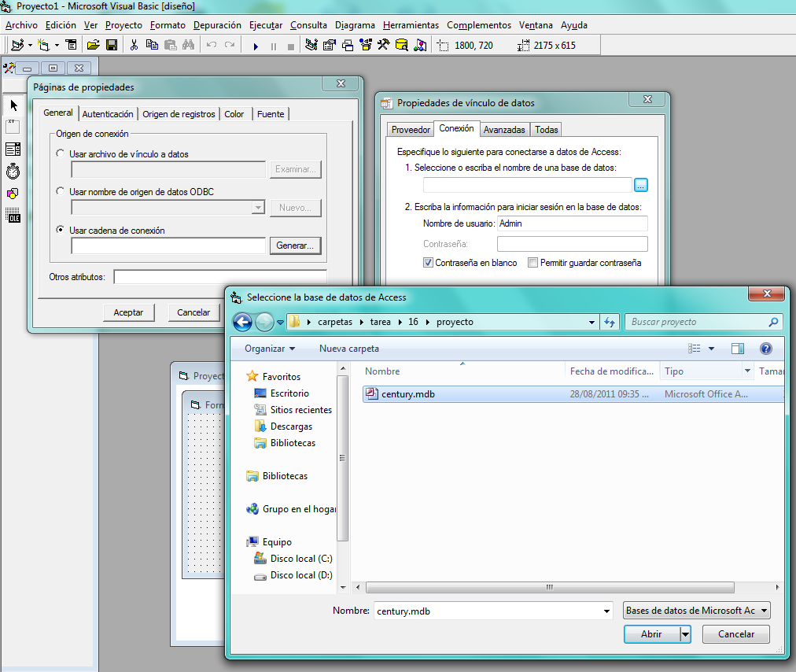This screenshot has width=796, height=672.
Task: Click Generar to build the connection string
Action: [x=295, y=245]
